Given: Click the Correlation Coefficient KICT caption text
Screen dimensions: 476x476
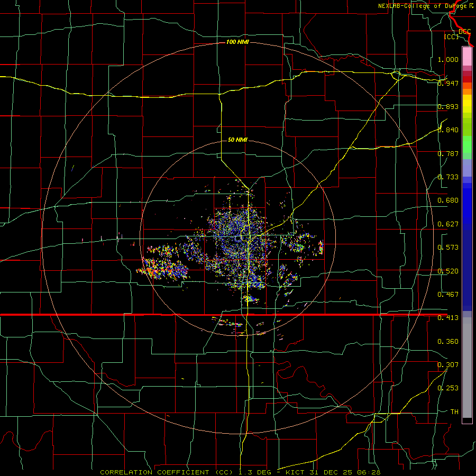Looking at the screenshot, I should pos(240,472).
